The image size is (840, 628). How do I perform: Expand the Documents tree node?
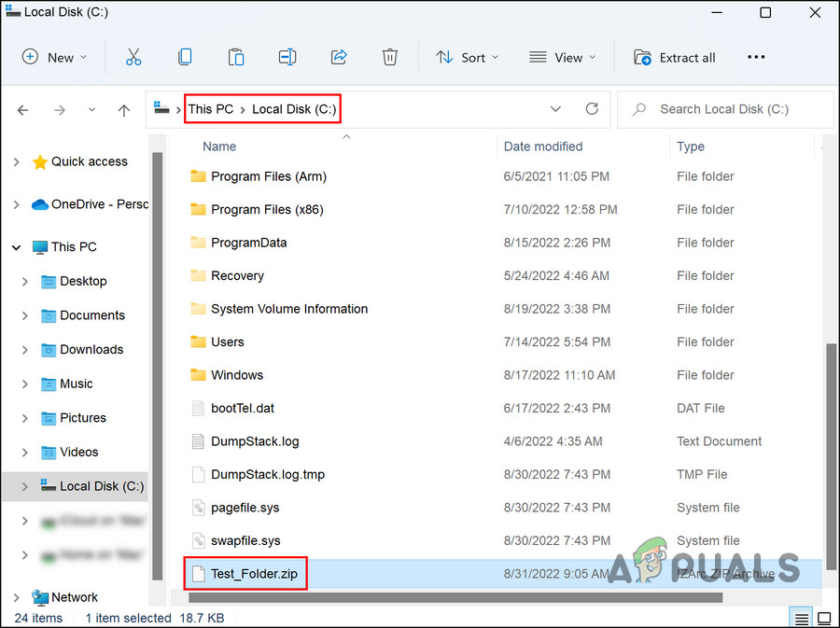pyautogui.click(x=24, y=315)
